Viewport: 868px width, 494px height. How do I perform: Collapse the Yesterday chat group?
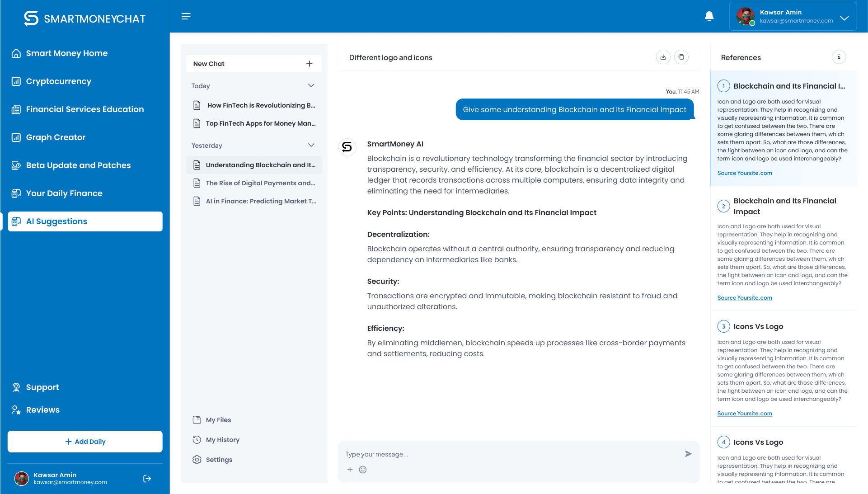pos(311,145)
